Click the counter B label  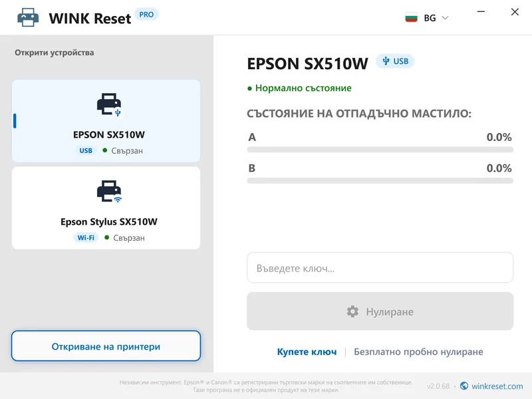pos(252,168)
